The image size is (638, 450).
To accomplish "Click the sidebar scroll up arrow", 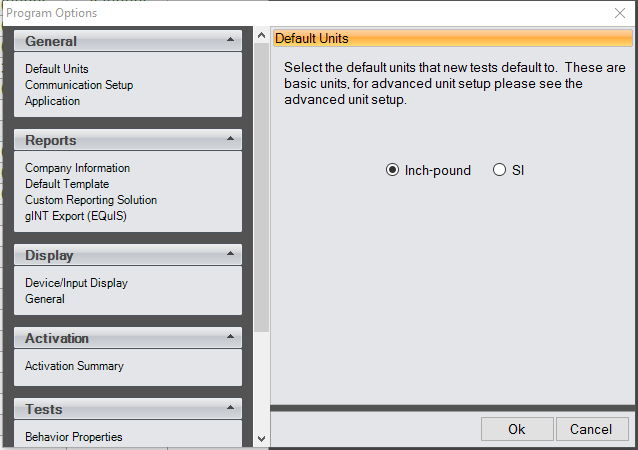I will (x=262, y=36).
